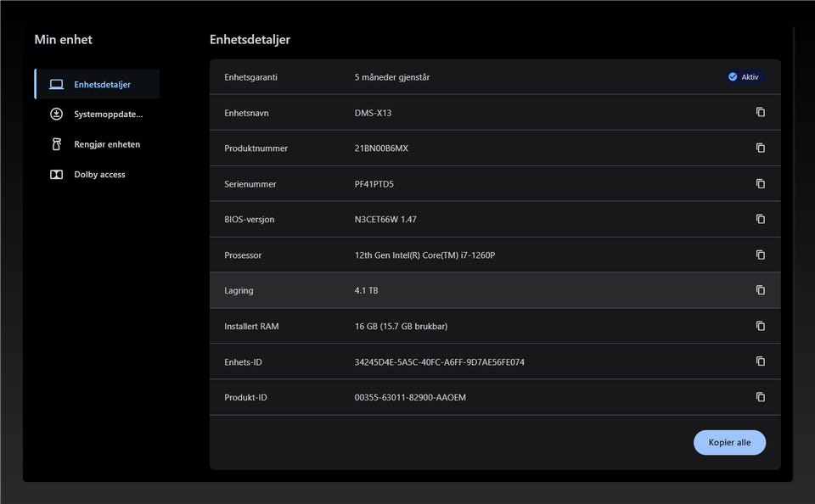Copy the Produktnummer value
Viewport: 815px width, 504px height.
coord(761,148)
